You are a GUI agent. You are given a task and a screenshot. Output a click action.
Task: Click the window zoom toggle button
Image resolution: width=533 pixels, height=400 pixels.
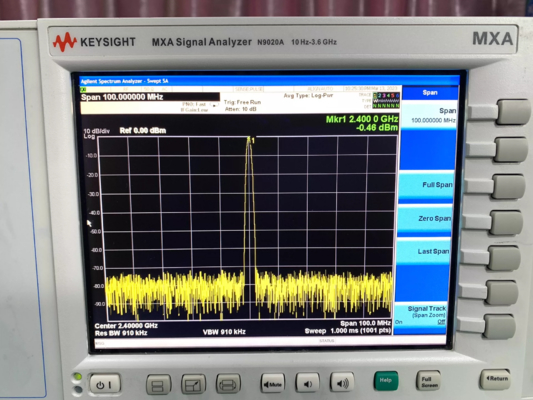pos(193,385)
